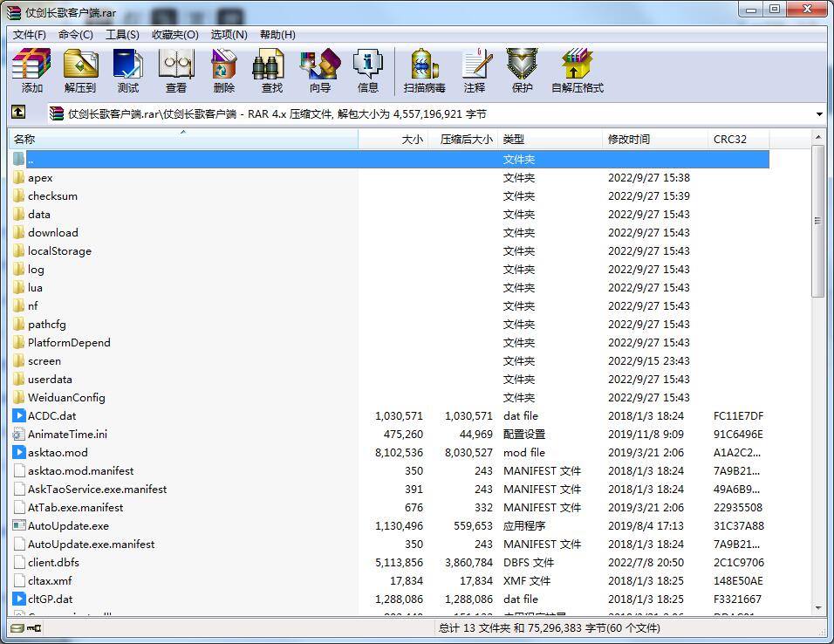Click the SFX (自解压格式) icon
Screen dimensions: 834x644
578,70
